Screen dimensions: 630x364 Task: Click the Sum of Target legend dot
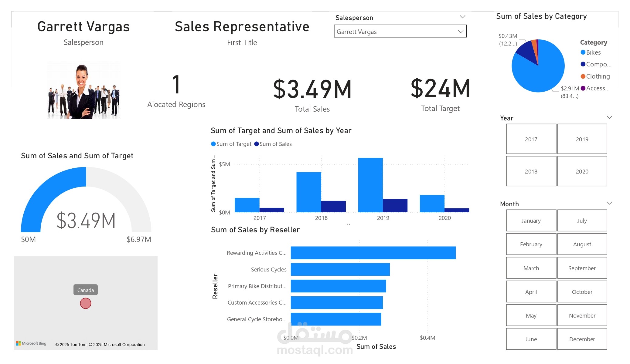[213, 144]
